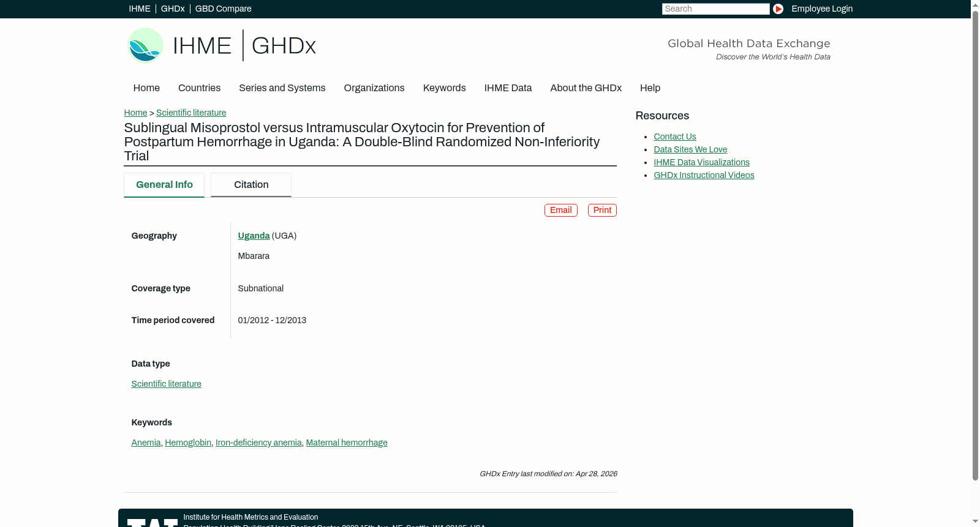This screenshot has width=980, height=527.
Task: Click the vertical page scrollbar
Action: pyautogui.click(x=975, y=245)
